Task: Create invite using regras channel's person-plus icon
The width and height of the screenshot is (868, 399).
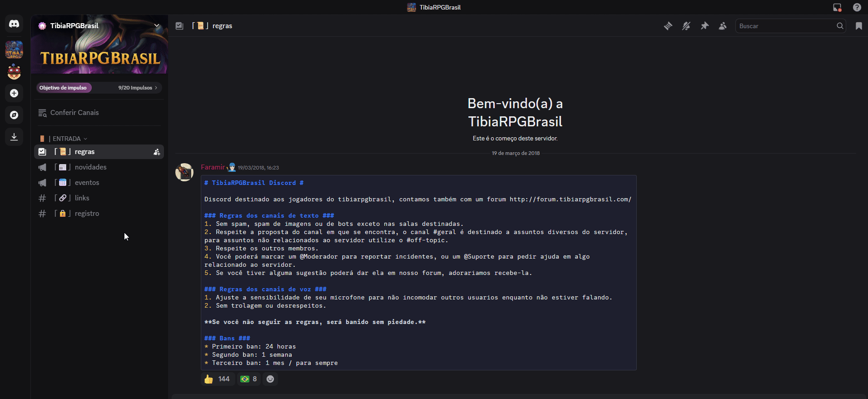Action: (x=157, y=152)
